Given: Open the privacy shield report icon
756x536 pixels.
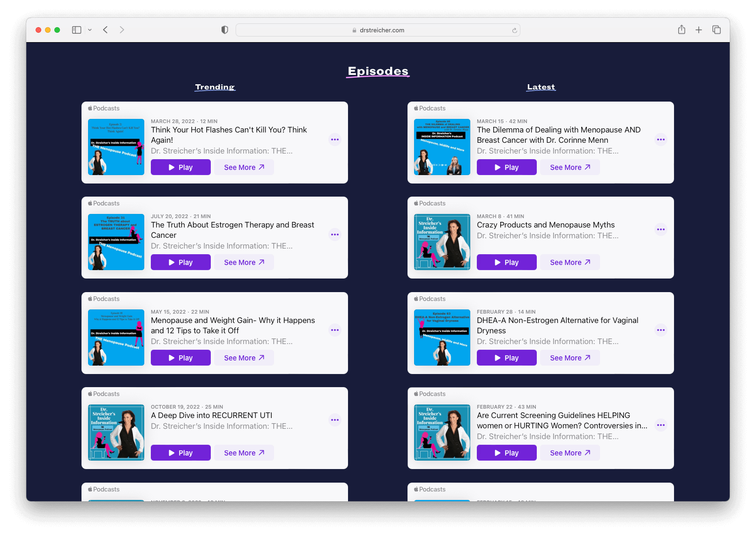Looking at the screenshot, I should pyautogui.click(x=225, y=30).
